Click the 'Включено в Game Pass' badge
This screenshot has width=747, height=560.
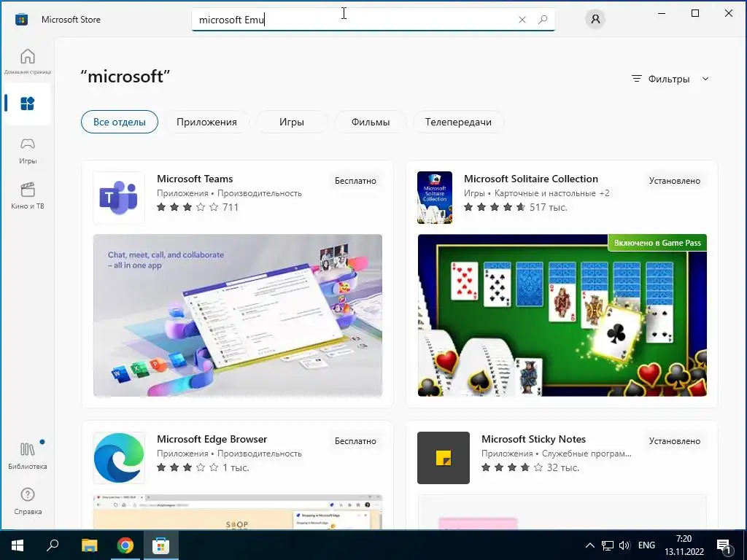[657, 243]
